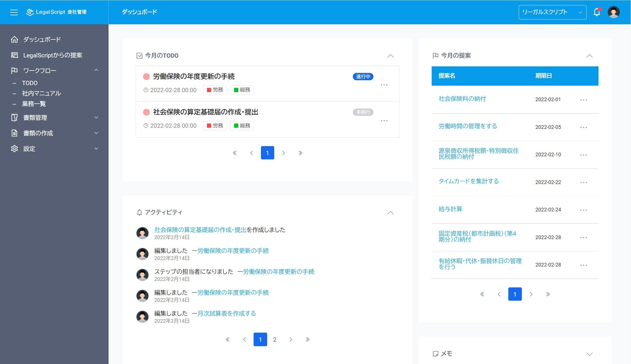Click the hamburger menu icon

(x=14, y=12)
